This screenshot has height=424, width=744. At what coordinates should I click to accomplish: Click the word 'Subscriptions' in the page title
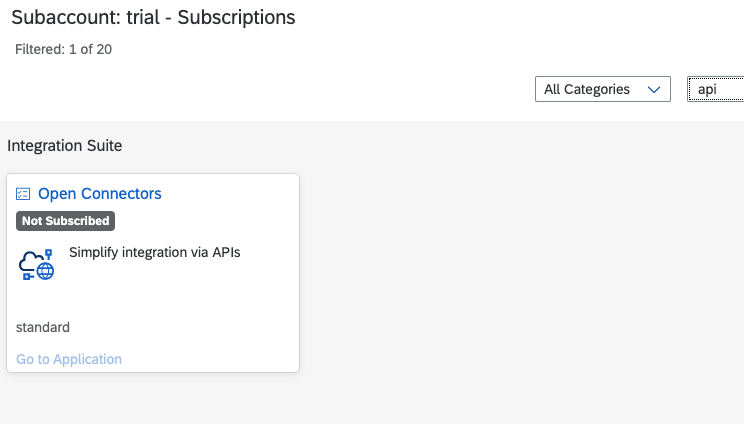[236, 18]
